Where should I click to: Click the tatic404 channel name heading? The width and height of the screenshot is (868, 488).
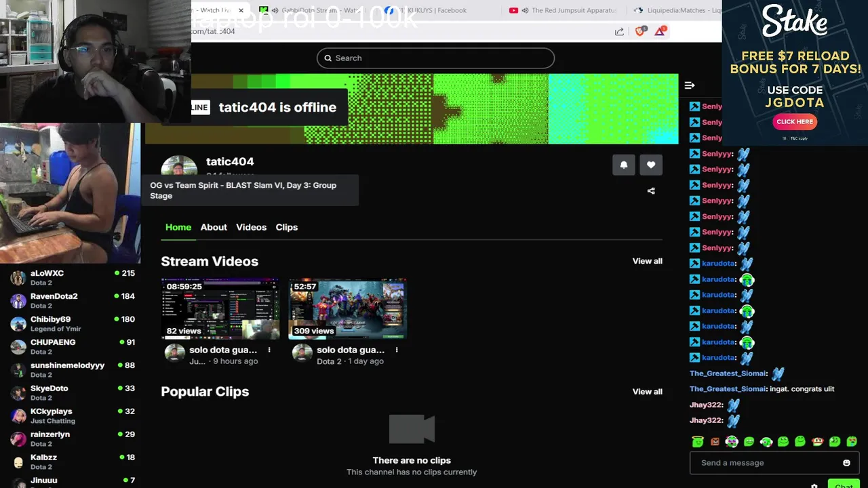click(230, 161)
